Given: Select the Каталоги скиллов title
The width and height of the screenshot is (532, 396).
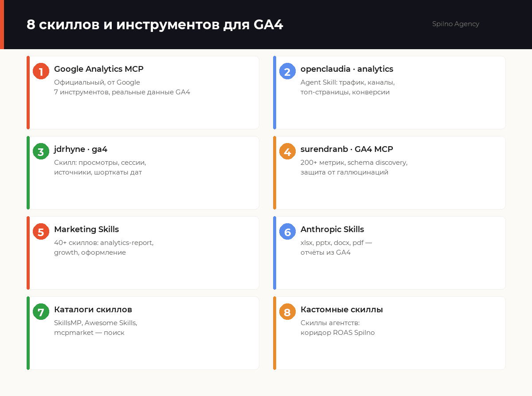Looking at the screenshot, I should click(x=93, y=310).
